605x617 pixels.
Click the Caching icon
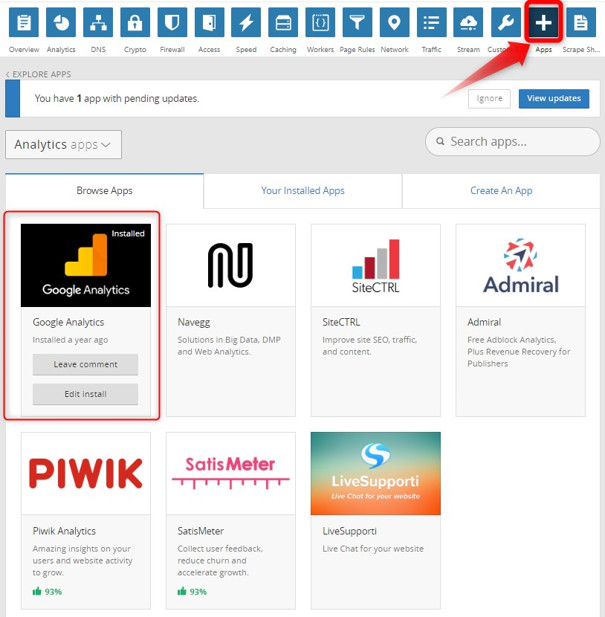283,23
